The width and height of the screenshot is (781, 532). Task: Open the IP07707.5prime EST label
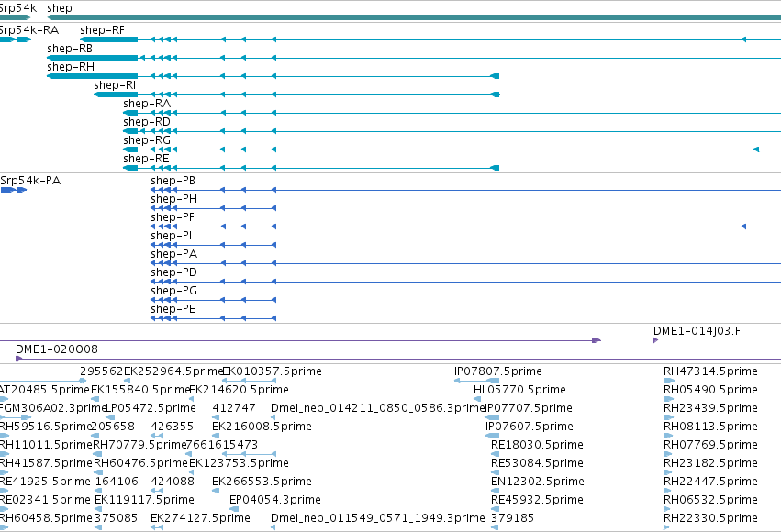(x=529, y=408)
